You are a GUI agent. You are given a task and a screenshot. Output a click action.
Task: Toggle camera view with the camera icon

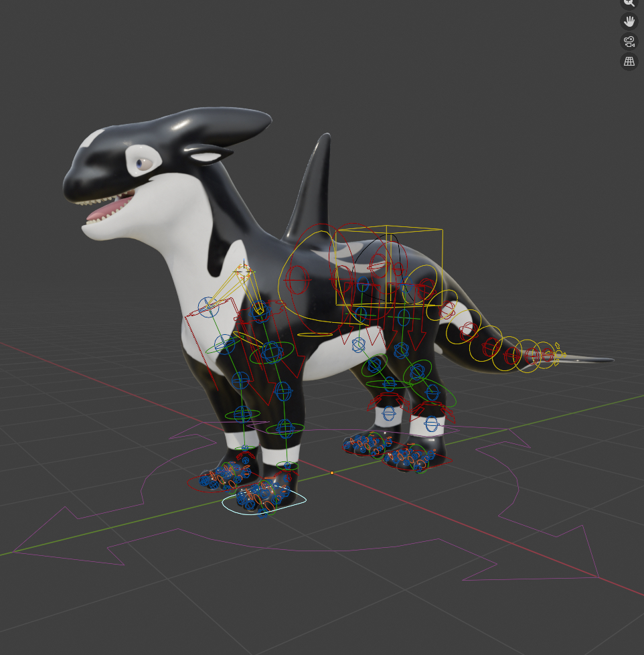click(x=629, y=42)
